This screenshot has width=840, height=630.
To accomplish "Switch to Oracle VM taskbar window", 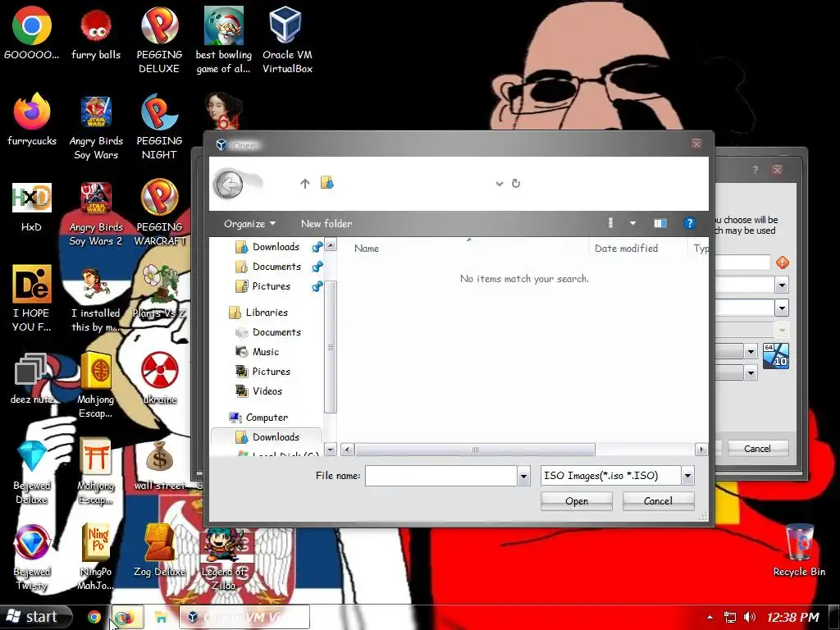I will 244,617.
